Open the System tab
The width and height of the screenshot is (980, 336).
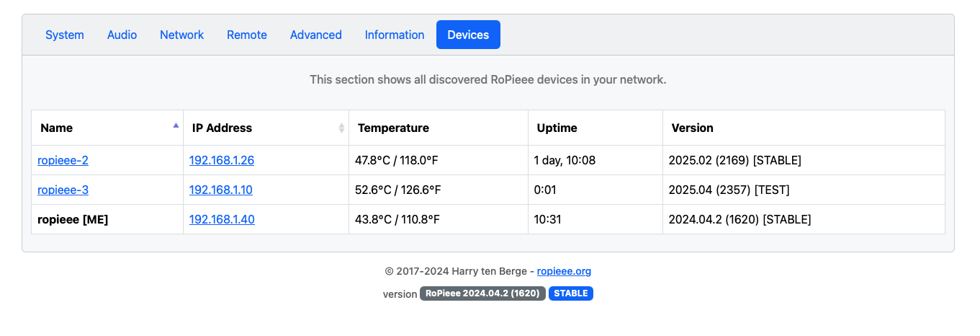click(x=65, y=35)
